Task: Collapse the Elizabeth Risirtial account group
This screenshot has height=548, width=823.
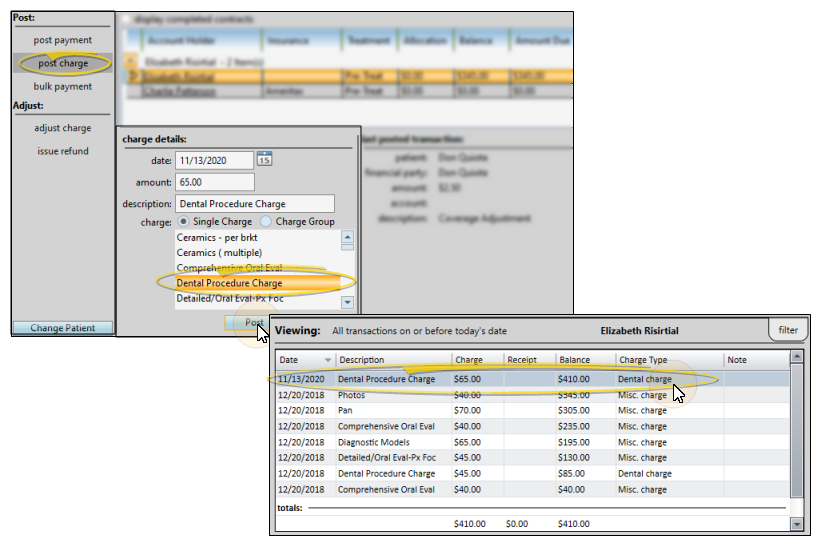Action: (x=129, y=61)
